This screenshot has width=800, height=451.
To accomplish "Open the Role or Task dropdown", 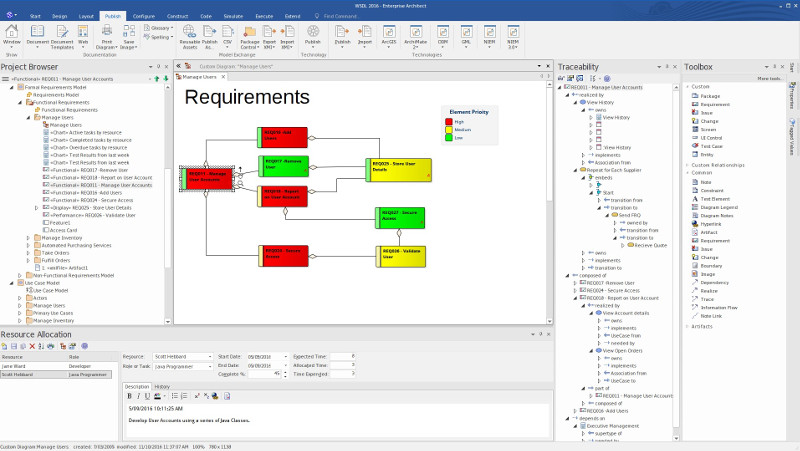I will pyautogui.click(x=210, y=365).
